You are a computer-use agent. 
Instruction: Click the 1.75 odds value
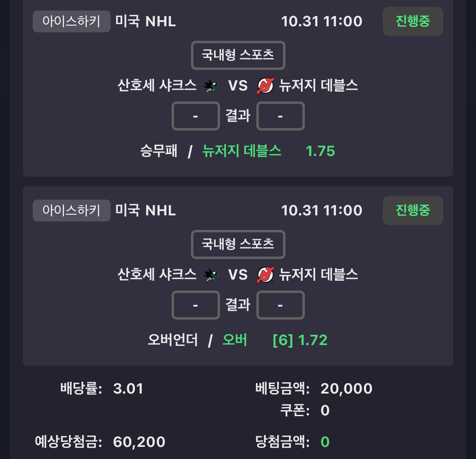(320, 151)
